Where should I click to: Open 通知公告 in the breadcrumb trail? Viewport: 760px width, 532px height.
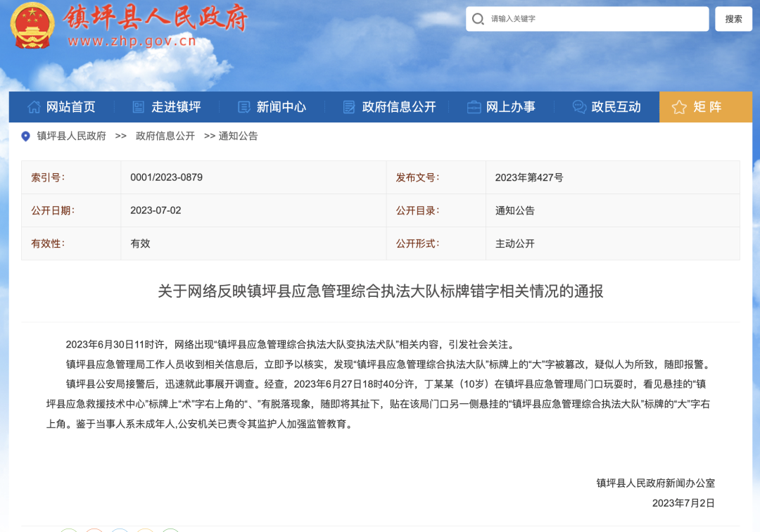click(239, 136)
